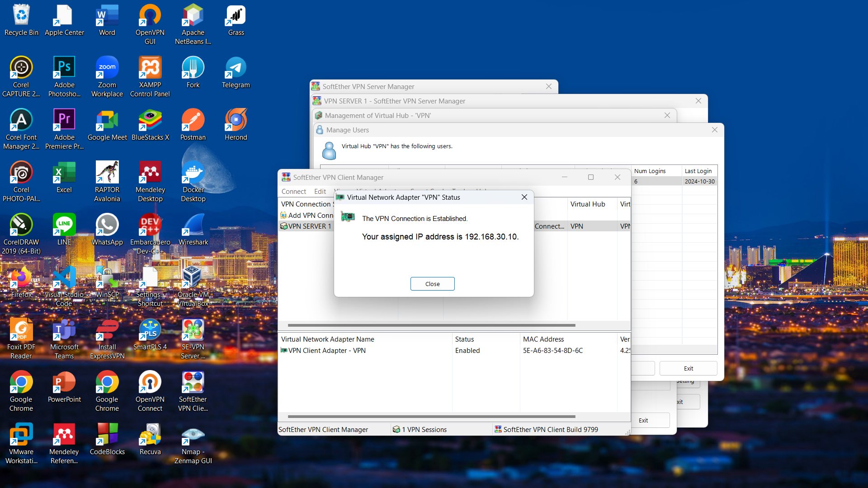Open BlueStacks X desktop shortcut
Screen dimensions: 868x488
150,125
